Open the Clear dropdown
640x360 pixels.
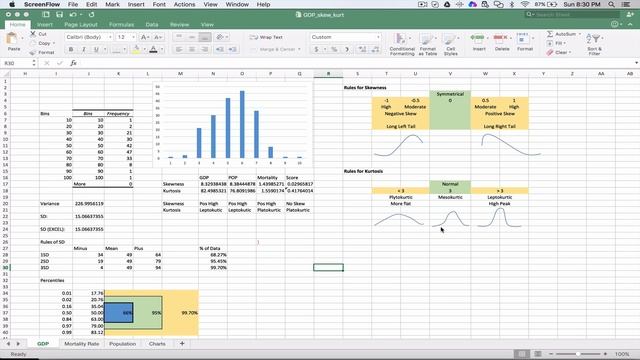[x=559, y=52]
